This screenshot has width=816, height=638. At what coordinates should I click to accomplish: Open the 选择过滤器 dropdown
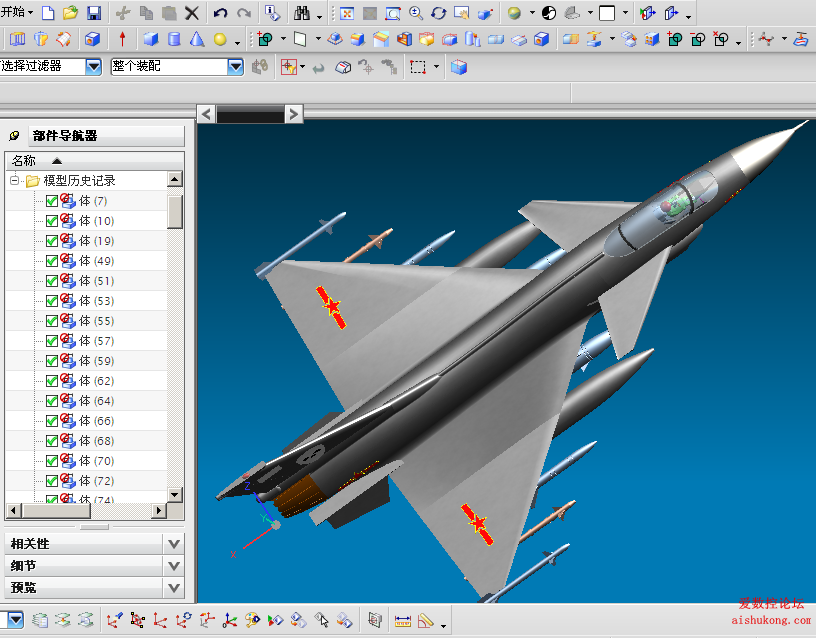click(x=93, y=66)
